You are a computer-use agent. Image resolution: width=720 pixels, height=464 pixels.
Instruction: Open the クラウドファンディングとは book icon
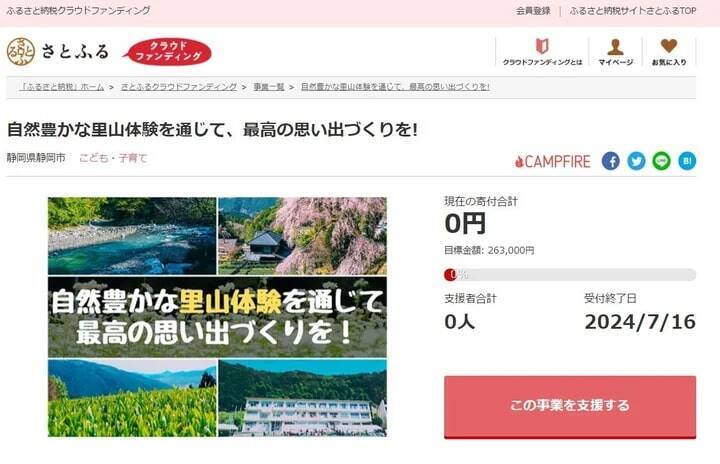click(x=542, y=46)
